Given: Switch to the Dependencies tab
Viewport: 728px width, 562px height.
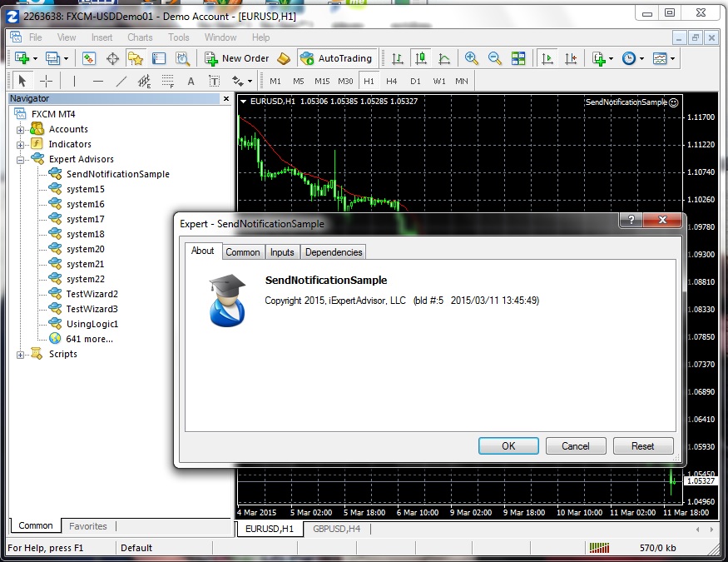Looking at the screenshot, I should (x=334, y=251).
